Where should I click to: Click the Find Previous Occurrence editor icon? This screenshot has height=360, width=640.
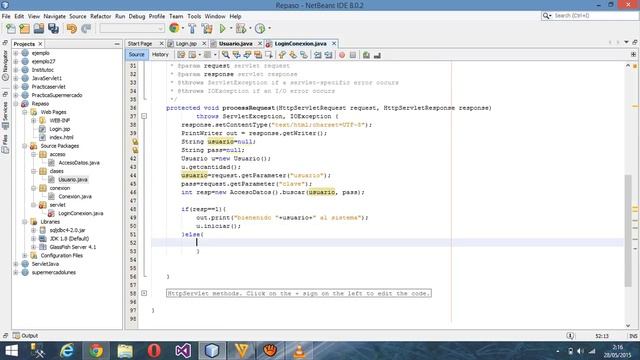coord(236,55)
